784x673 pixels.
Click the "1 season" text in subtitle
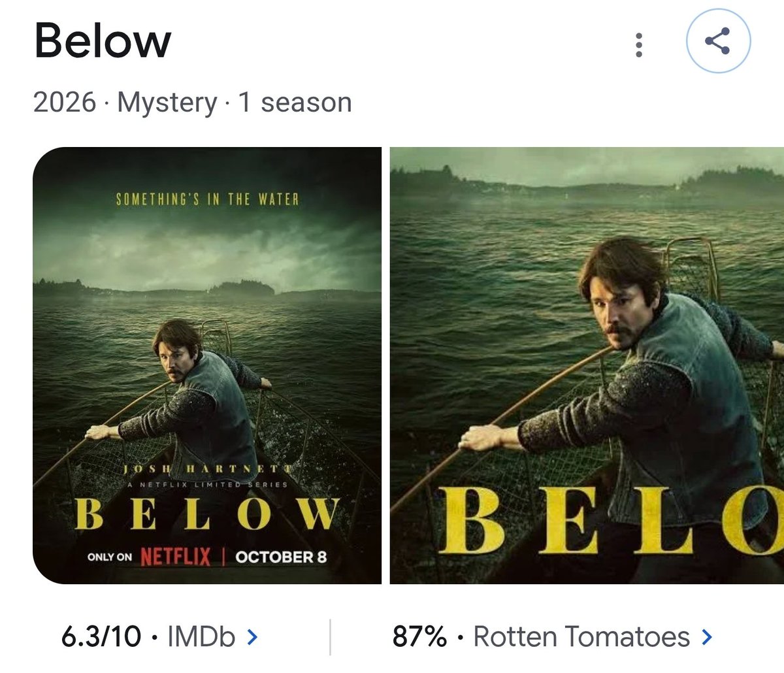point(295,103)
